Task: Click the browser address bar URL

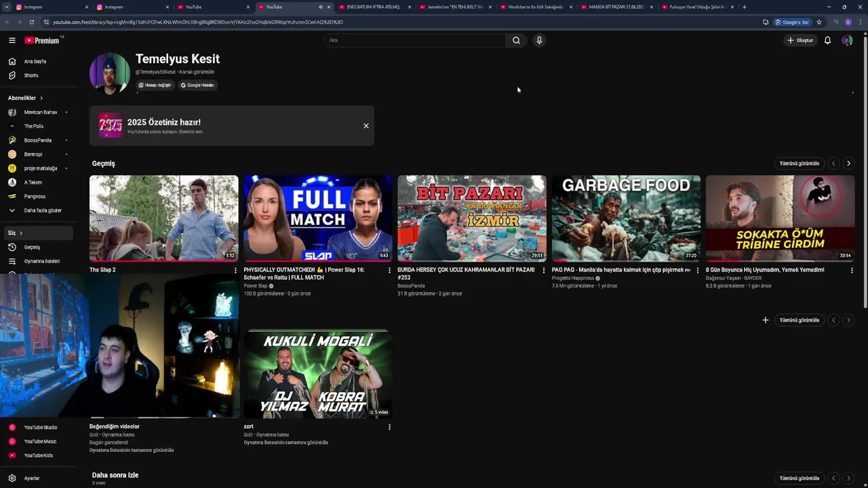Action: click(198, 22)
